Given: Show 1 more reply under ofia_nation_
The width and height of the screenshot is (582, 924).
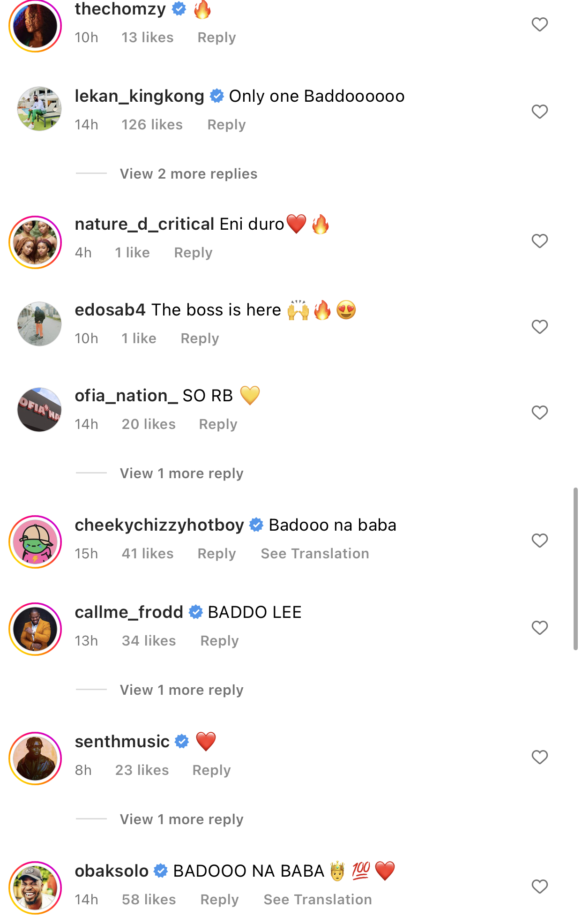Looking at the screenshot, I should [x=181, y=473].
